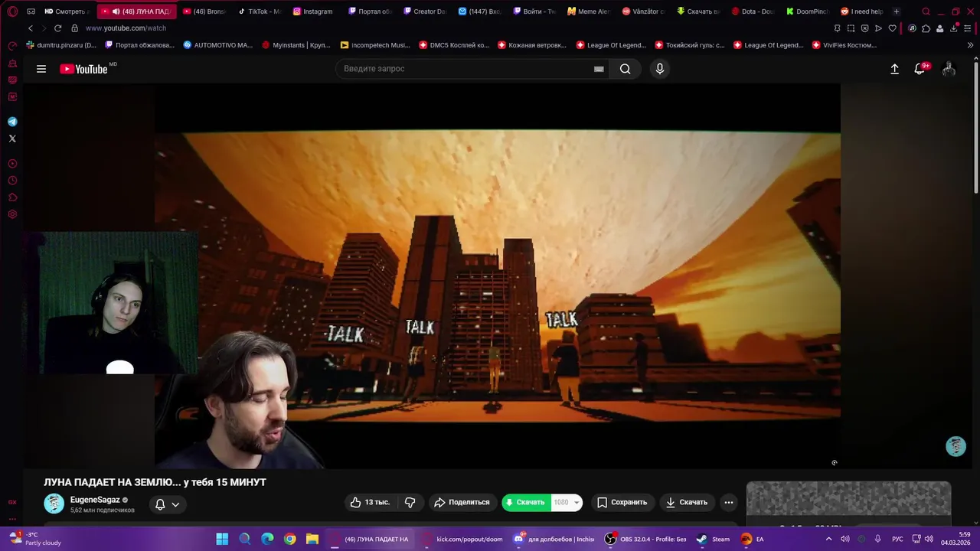The height and width of the screenshot is (551, 980).
Task: Go back to previous page
Action: pyautogui.click(x=31, y=28)
